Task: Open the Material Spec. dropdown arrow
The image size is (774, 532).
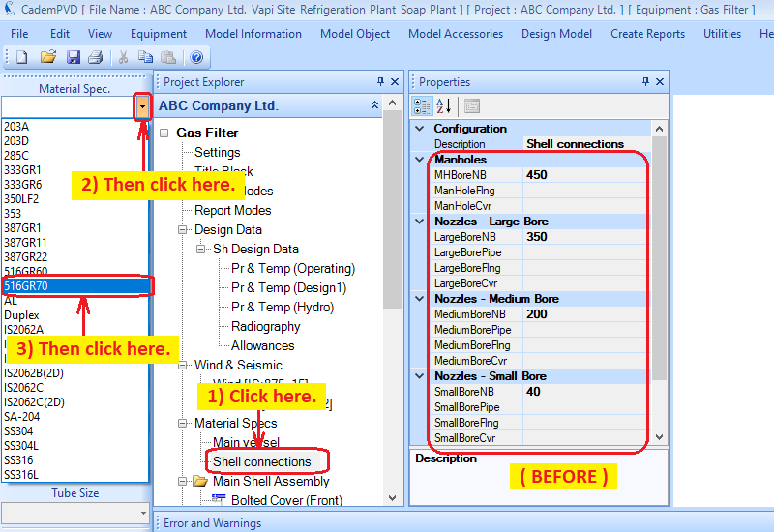Action: (143, 106)
